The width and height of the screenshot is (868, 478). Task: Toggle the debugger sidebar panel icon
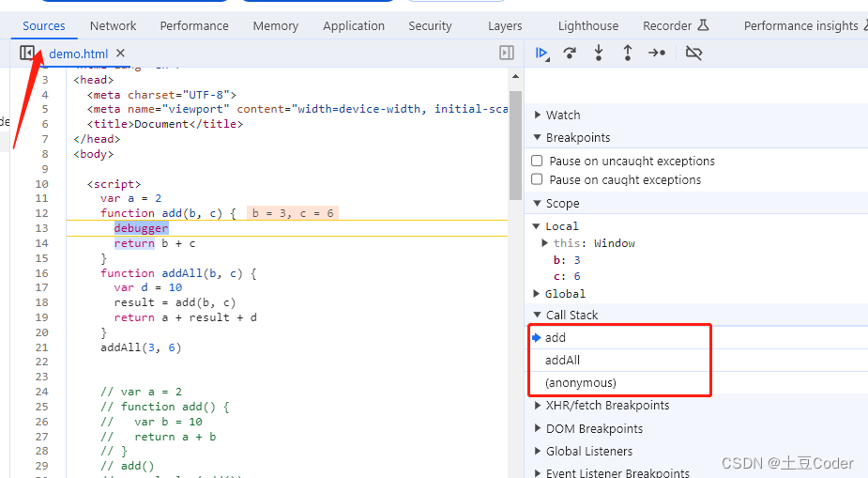click(507, 54)
